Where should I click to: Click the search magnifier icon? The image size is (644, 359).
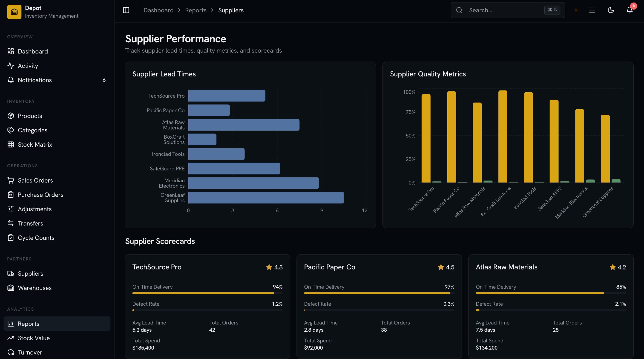click(459, 10)
